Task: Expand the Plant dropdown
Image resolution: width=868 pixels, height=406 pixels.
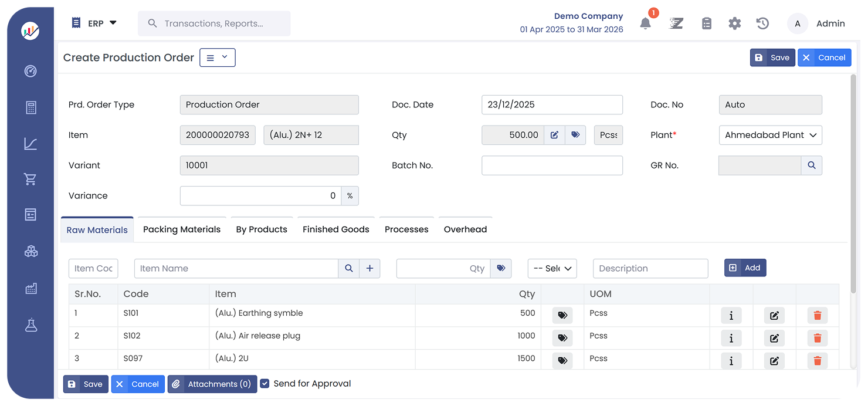Action: tap(770, 135)
